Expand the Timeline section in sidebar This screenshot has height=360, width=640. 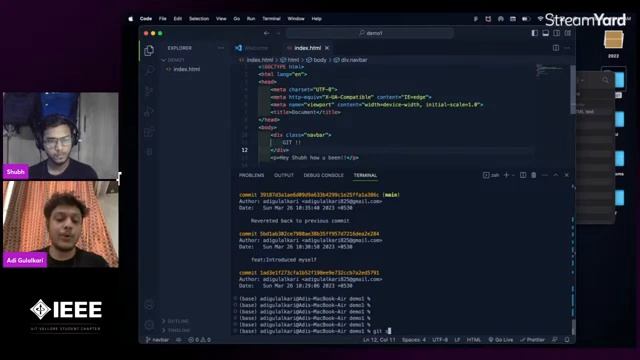click(x=176, y=330)
